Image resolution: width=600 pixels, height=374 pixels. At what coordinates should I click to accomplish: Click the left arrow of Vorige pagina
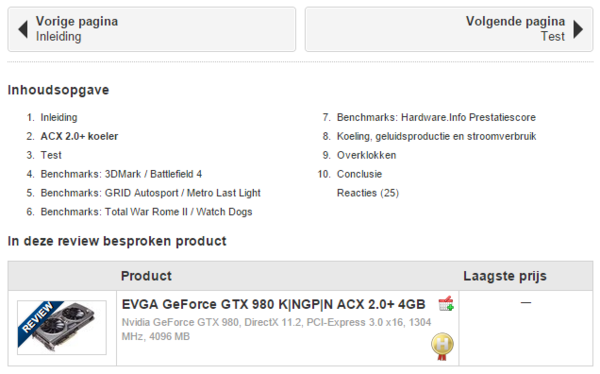tap(23, 29)
